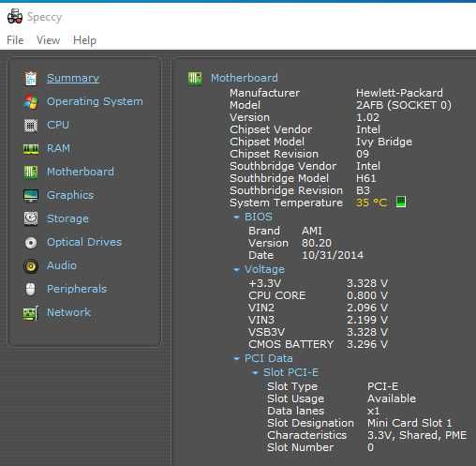Click the Slot PCI-E heading label

pos(290,372)
